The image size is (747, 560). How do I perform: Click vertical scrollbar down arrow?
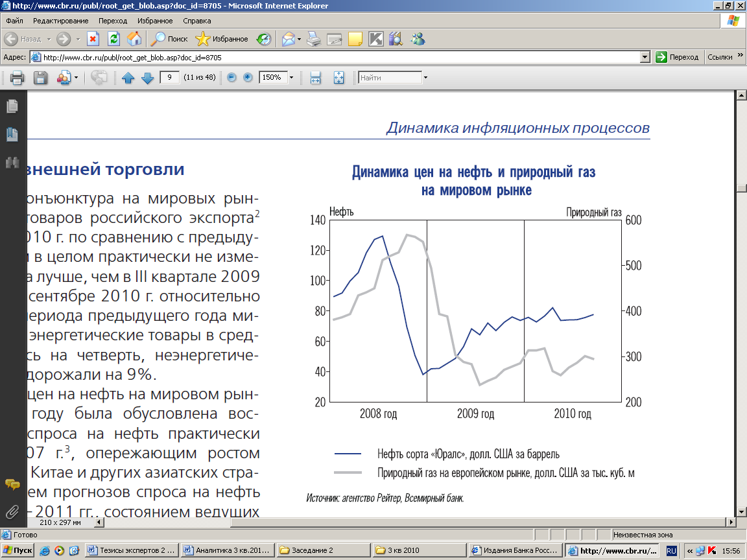pos(741,512)
